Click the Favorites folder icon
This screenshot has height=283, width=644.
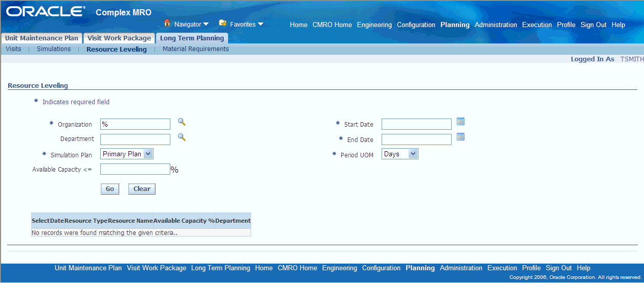223,23
